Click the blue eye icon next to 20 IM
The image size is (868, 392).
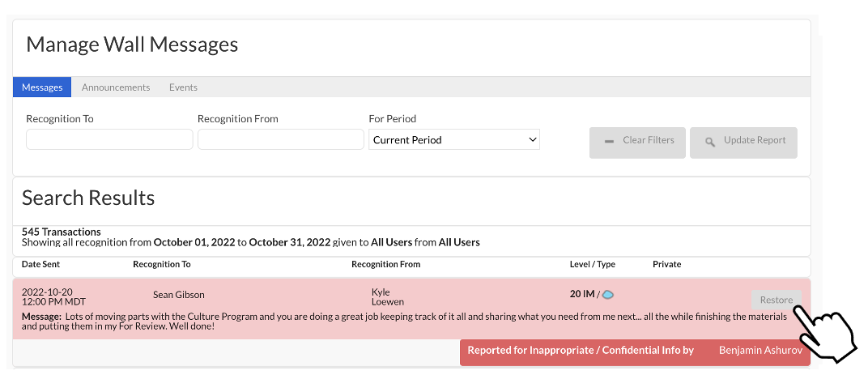point(608,295)
